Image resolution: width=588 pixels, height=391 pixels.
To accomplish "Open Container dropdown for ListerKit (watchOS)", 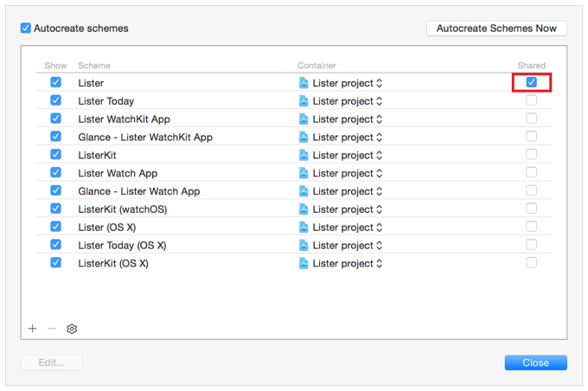I will click(341, 209).
